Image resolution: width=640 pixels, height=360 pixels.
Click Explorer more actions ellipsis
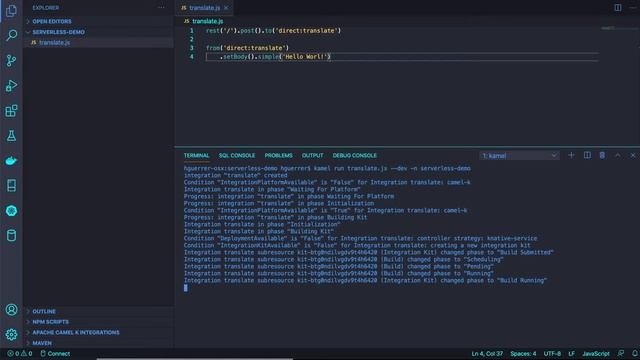click(x=161, y=7)
